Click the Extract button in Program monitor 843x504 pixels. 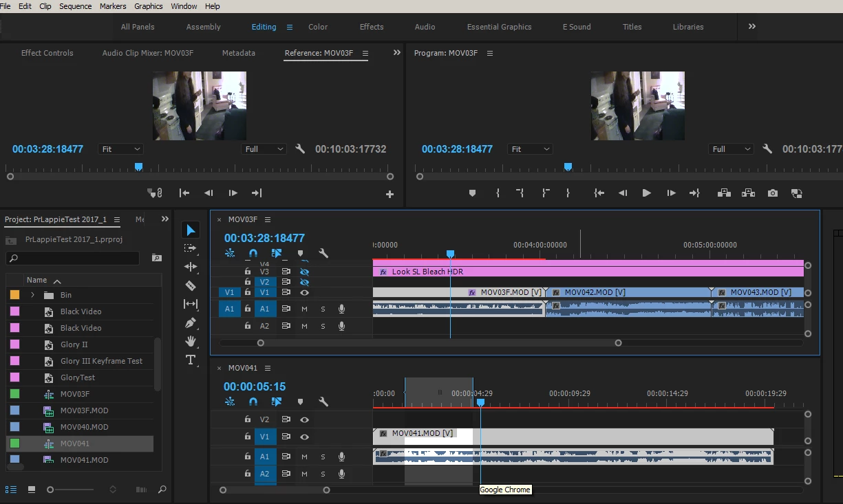coord(748,193)
